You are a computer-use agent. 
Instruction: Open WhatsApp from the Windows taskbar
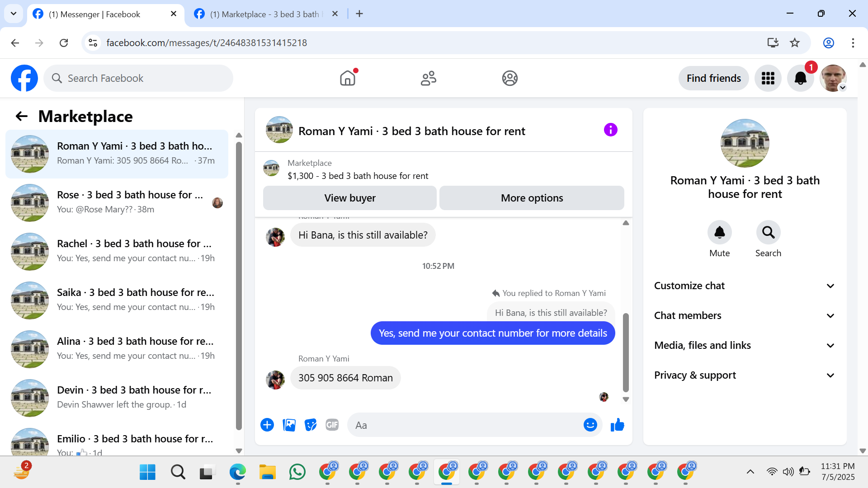pos(297,472)
